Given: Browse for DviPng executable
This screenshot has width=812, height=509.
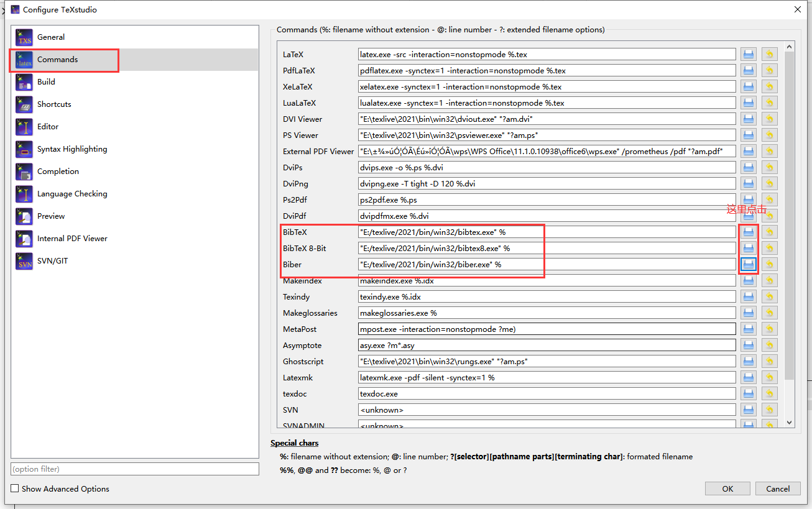Looking at the screenshot, I should [x=749, y=183].
